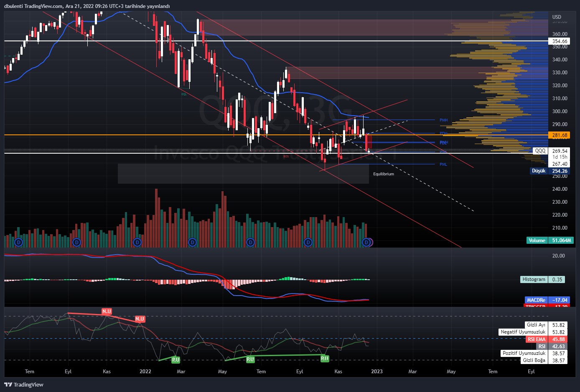Click the Volume indicator label

pyautogui.click(x=537, y=240)
